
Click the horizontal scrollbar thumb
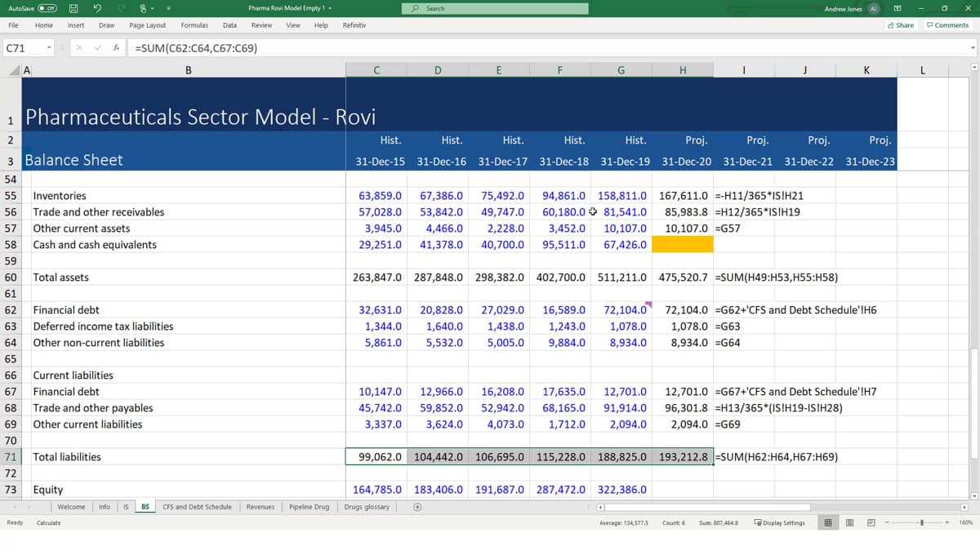(708, 507)
